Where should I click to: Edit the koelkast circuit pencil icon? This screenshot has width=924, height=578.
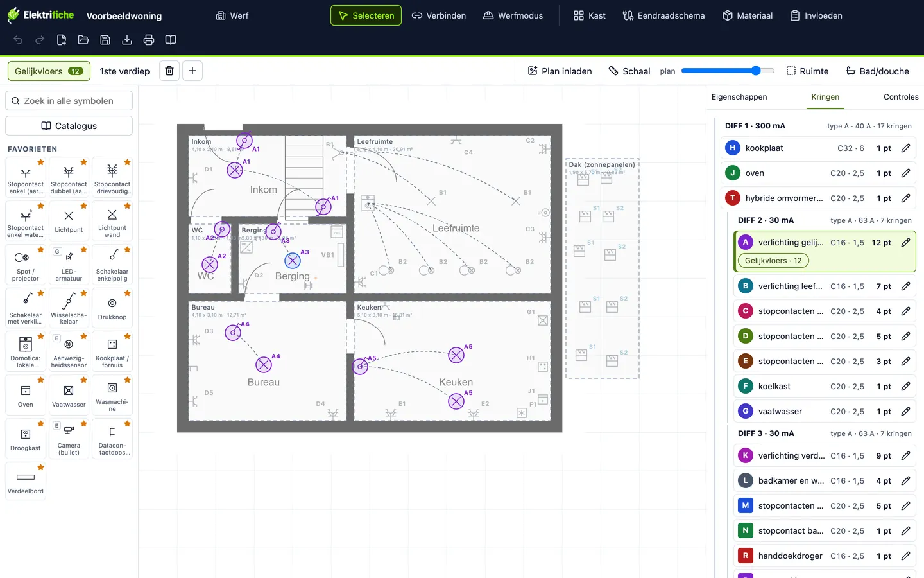click(x=905, y=387)
